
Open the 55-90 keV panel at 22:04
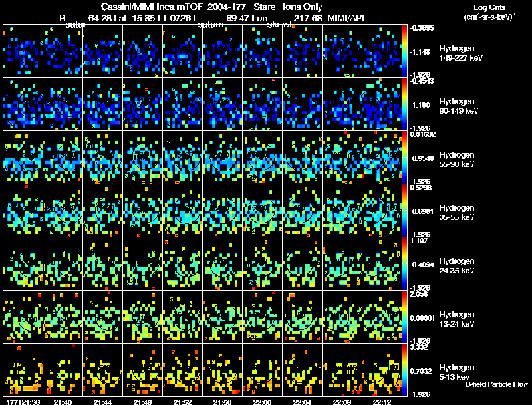pyautogui.click(x=303, y=157)
